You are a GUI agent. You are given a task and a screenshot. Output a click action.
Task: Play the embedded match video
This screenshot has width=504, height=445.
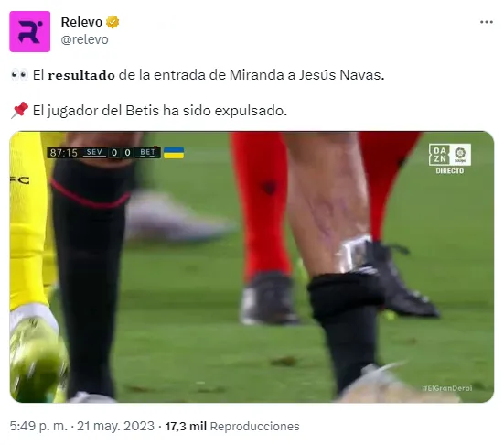pyautogui.click(x=252, y=266)
